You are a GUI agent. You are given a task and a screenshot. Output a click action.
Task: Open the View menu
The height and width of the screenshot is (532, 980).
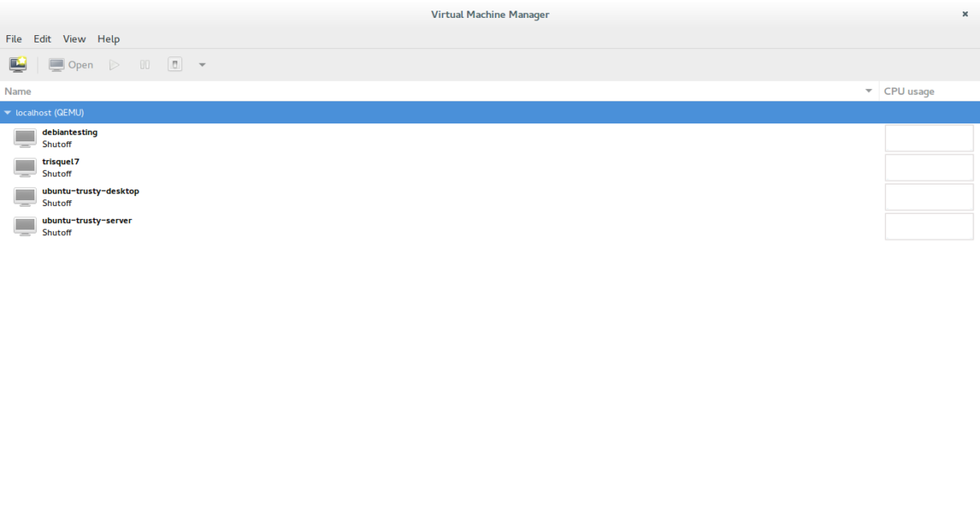pyautogui.click(x=74, y=38)
